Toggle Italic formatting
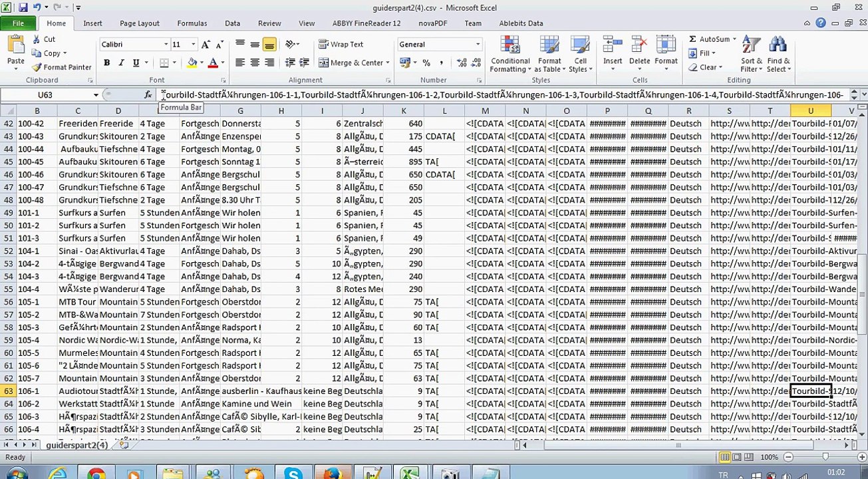This screenshot has height=479, width=868. 121,63
